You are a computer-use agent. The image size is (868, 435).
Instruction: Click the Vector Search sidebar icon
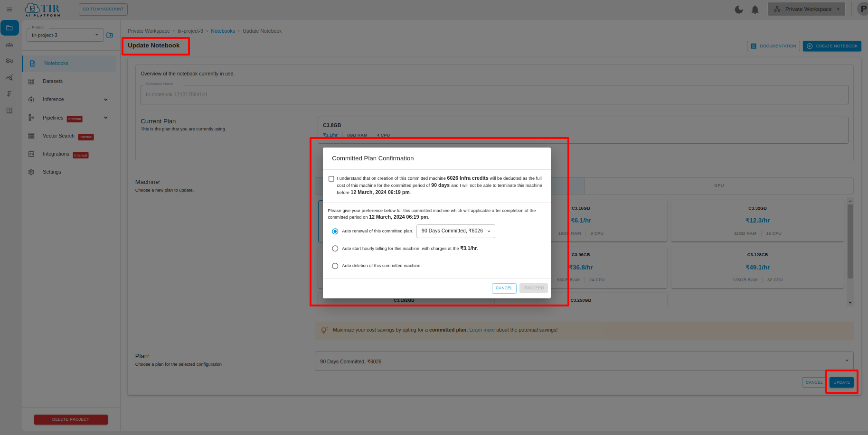[31, 136]
